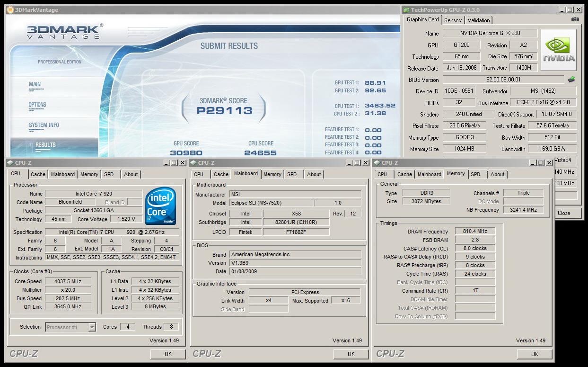Viewport: 588px width, 367px height.
Task: Click the DRAM Frequency value 810.4 MHz
Action: (x=475, y=232)
